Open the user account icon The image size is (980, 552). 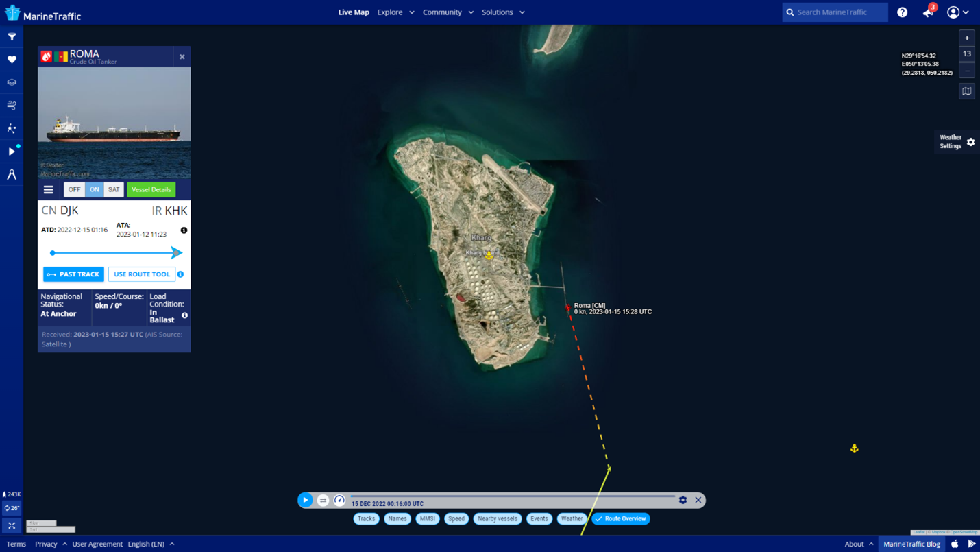pos(953,12)
